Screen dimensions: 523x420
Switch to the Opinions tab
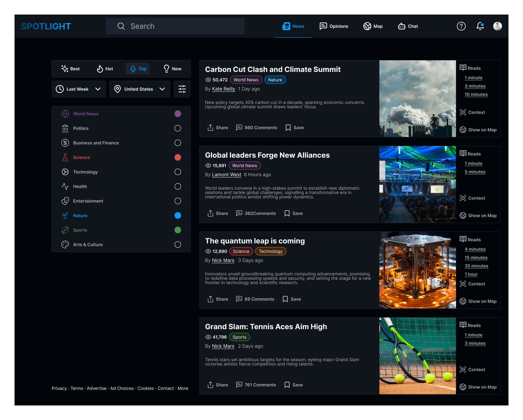[334, 26]
